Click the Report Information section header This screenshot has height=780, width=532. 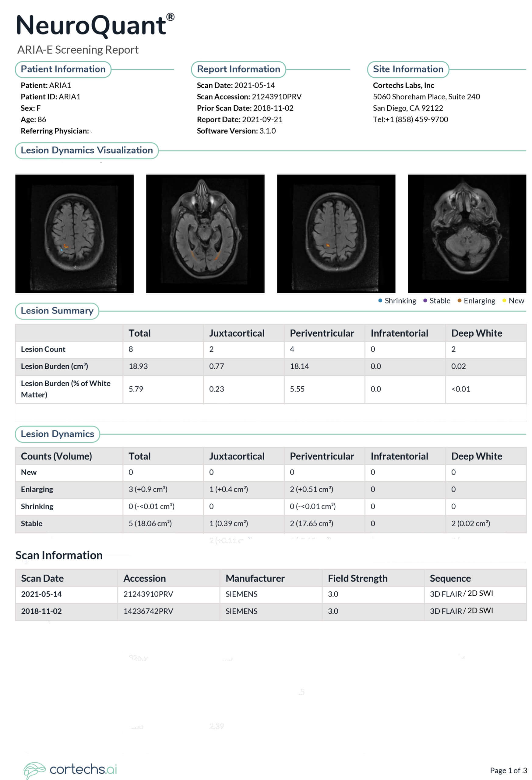[x=238, y=69]
